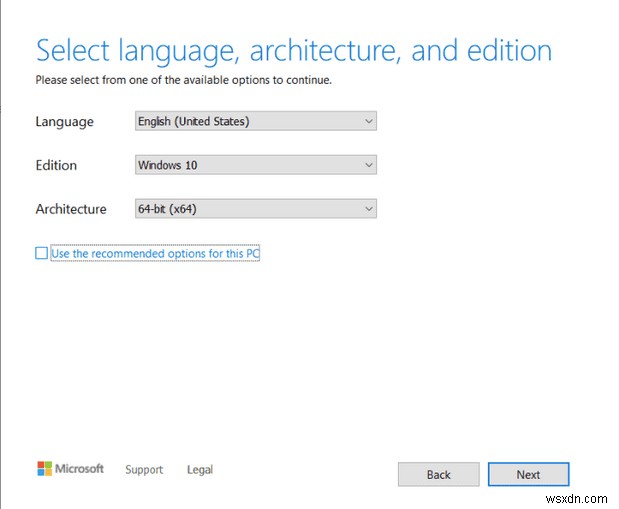Click the text Please select from one of the available options

point(184,80)
